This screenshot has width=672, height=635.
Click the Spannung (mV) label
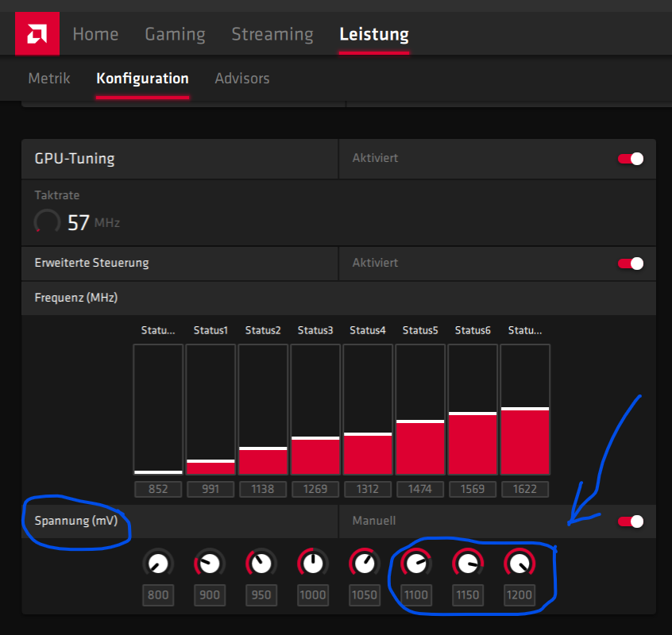(x=75, y=521)
